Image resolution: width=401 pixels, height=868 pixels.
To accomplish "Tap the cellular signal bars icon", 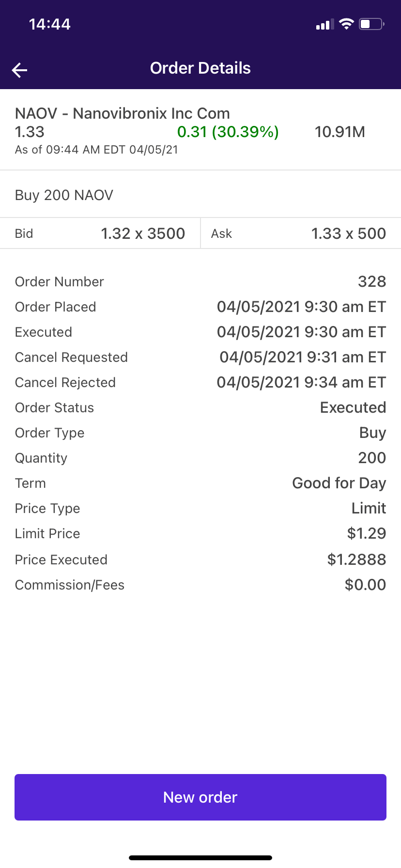I will [x=324, y=25].
